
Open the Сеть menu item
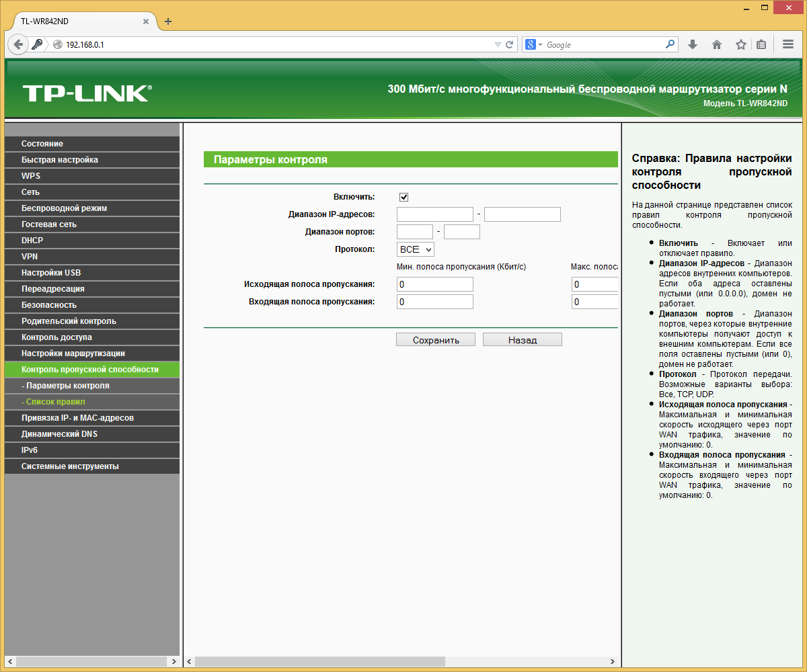[x=92, y=192]
